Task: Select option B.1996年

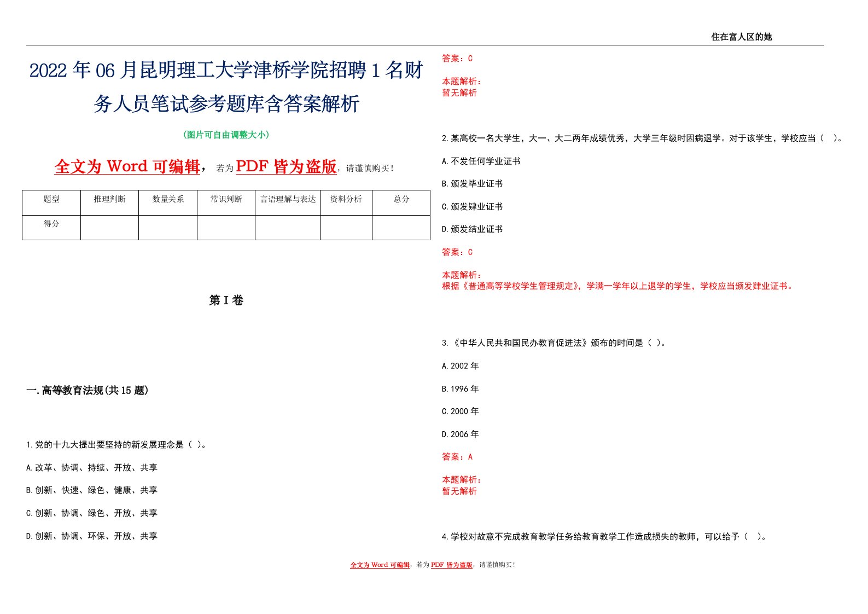Action: point(461,389)
